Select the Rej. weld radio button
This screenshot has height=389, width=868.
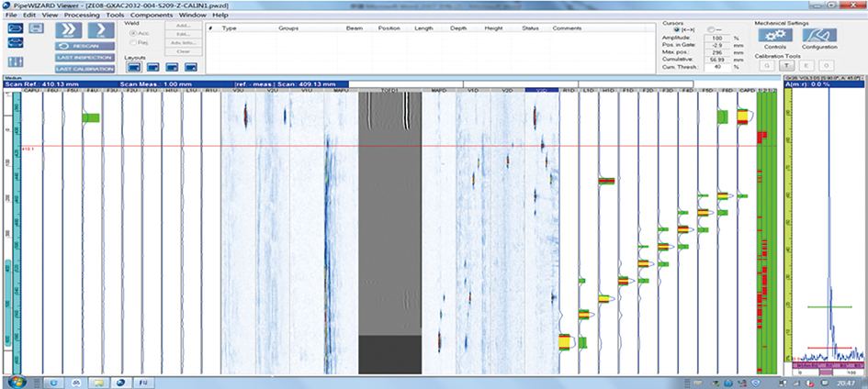coord(134,42)
